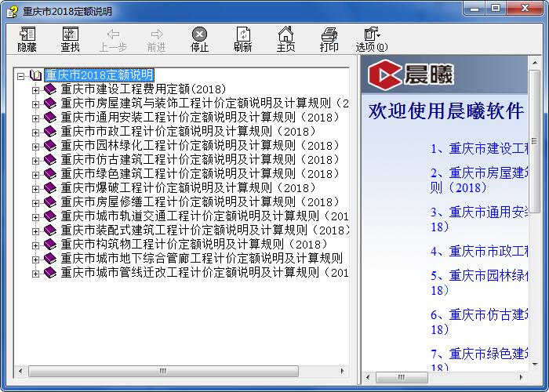The height and width of the screenshot is (392, 549).
Task: Collapse the root 重庆市2018定额说明 node
Action: pyautogui.click(x=21, y=76)
